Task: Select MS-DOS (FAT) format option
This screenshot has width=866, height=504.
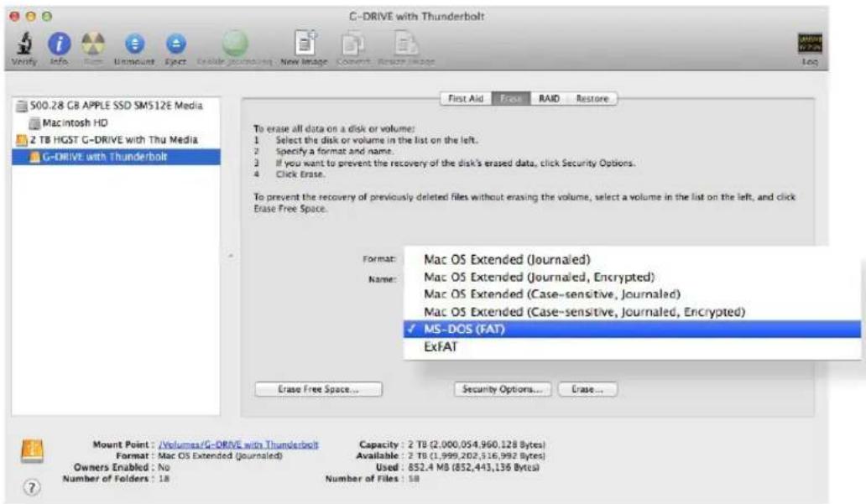Action: pos(633,329)
